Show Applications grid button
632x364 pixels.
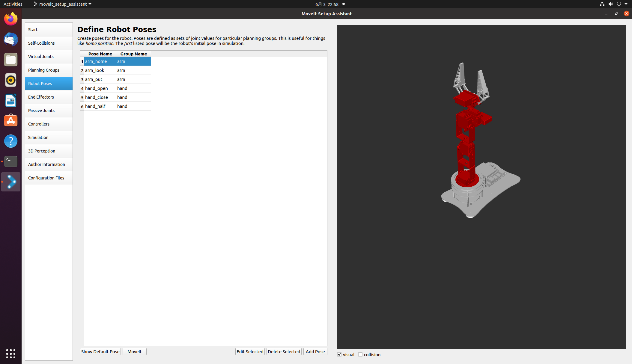[x=11, y=354]
